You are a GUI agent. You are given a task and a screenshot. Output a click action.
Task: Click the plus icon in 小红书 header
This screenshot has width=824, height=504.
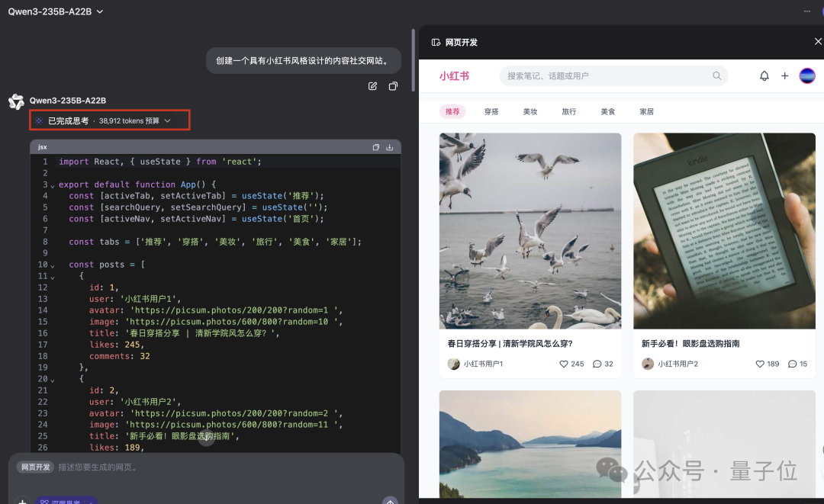point(784,76)
